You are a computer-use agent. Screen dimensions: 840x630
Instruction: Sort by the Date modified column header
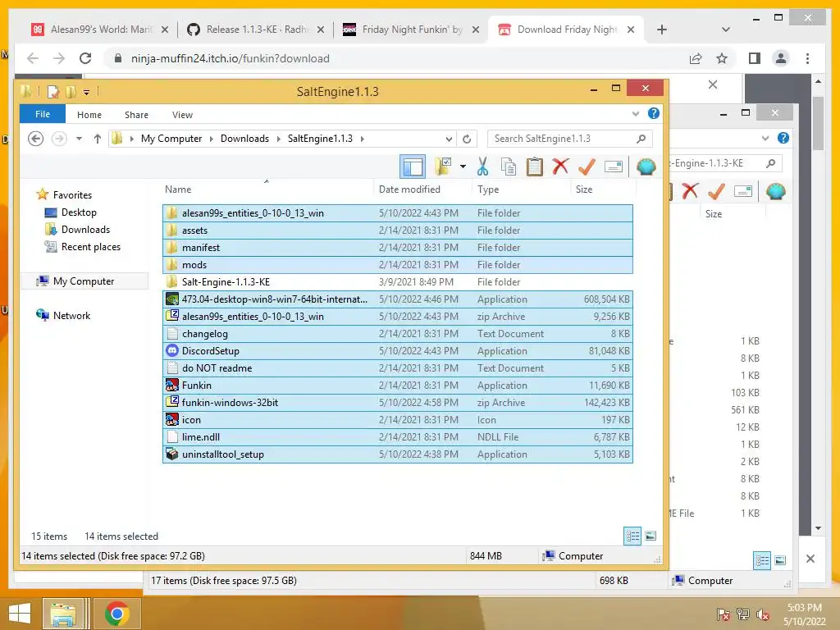(x=409, y=189)
